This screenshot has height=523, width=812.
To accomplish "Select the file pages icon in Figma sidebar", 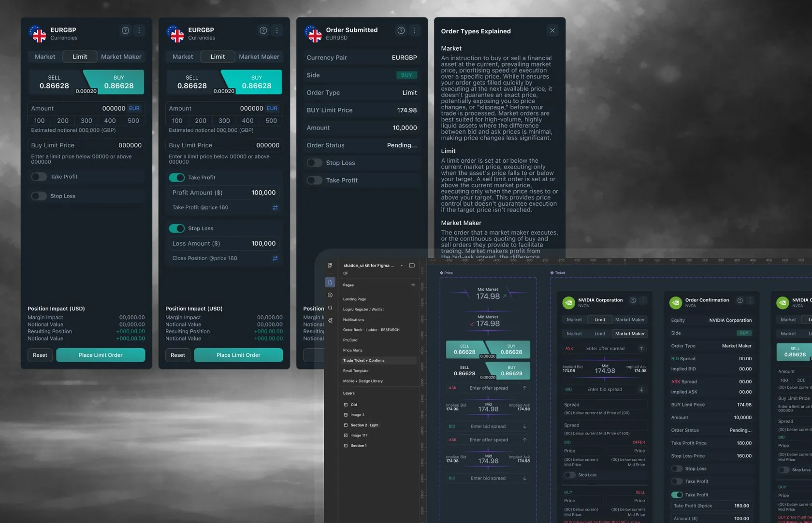I will coord(330,282).
